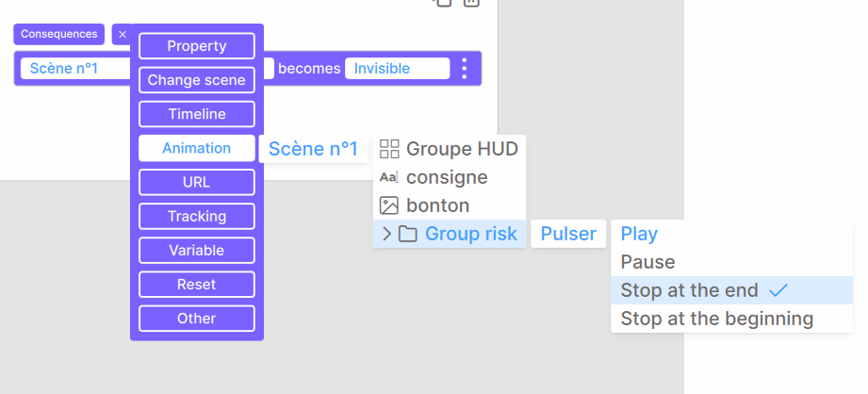Choose Play animation action
Viewport: 868px width, 394px height.
pos(639,234)
